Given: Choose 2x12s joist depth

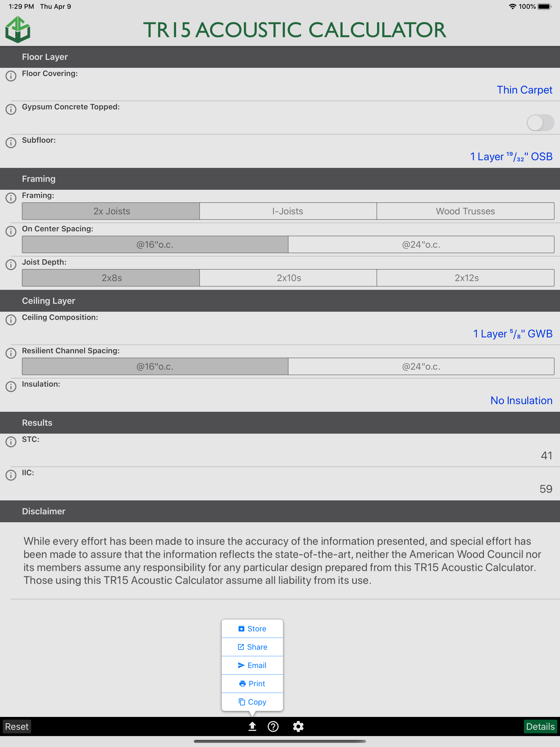Looking at the screenshot, I should [x=465, y=278].
